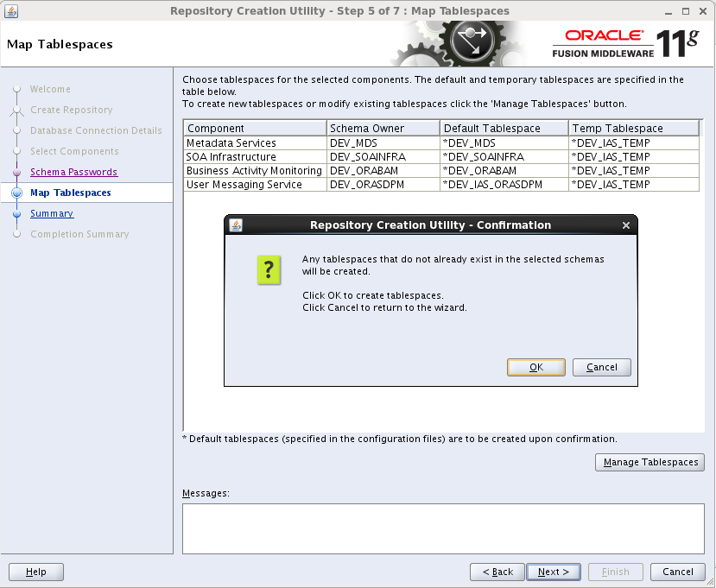716x588 pixels.
Task: Close the Confirmation dialog with X
Action: [626, 225]
